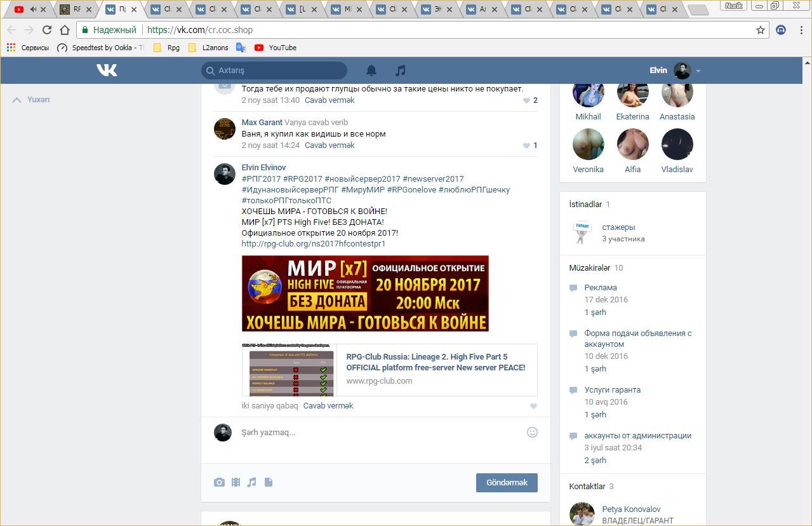Open the #newserver2017 hashtag
The width and height of the screenshot is (812, 526).
click(x=433, y=179)
